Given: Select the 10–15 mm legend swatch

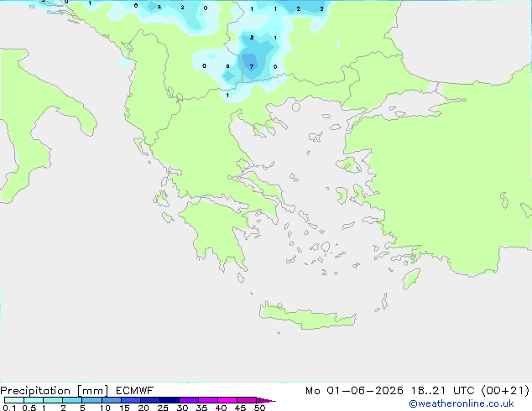Looking at the screenshot, I should click(112, 400).
